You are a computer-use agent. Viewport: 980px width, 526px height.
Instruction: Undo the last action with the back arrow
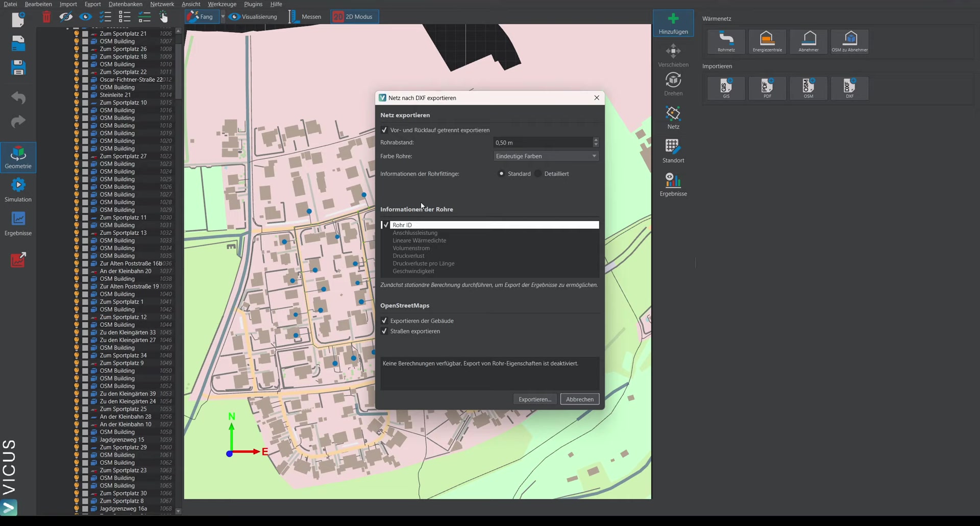pos(18,97)
